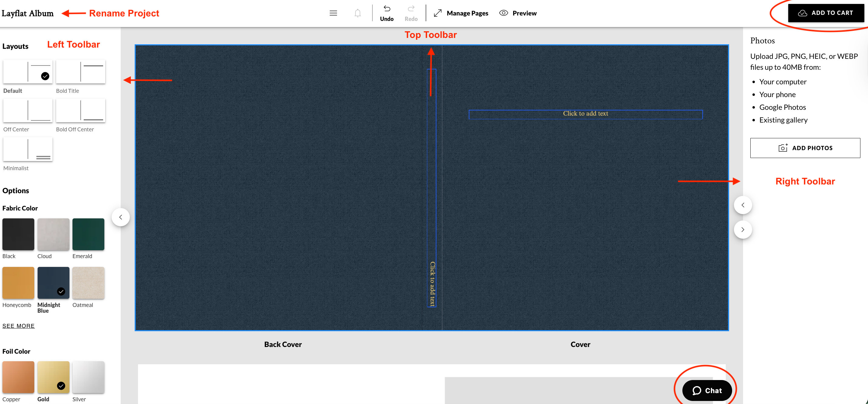
Task: Open SEE MORE fabric colors
Action: [18, 325]
